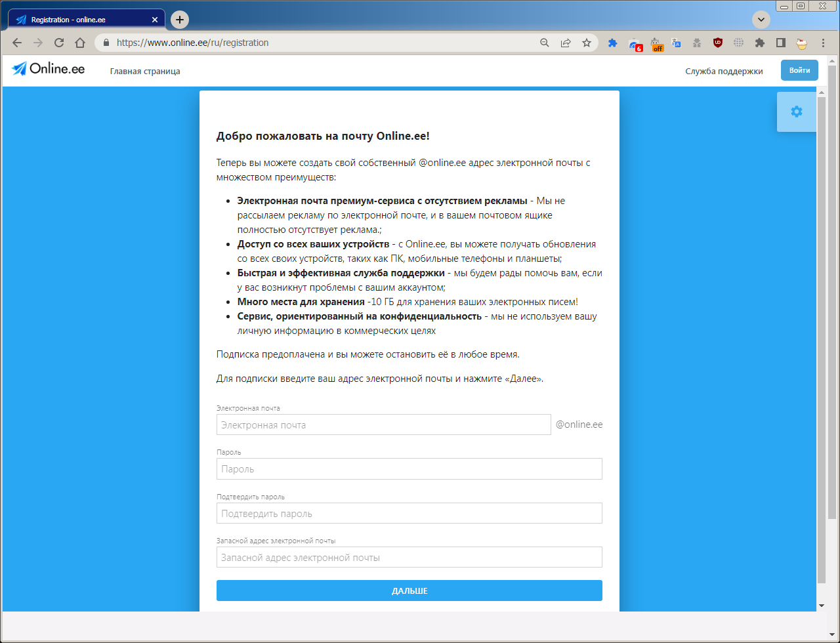This screenshot has height=643, width=840.
Task: Open extension with red 6 badge
Action: tap(635, 44)
